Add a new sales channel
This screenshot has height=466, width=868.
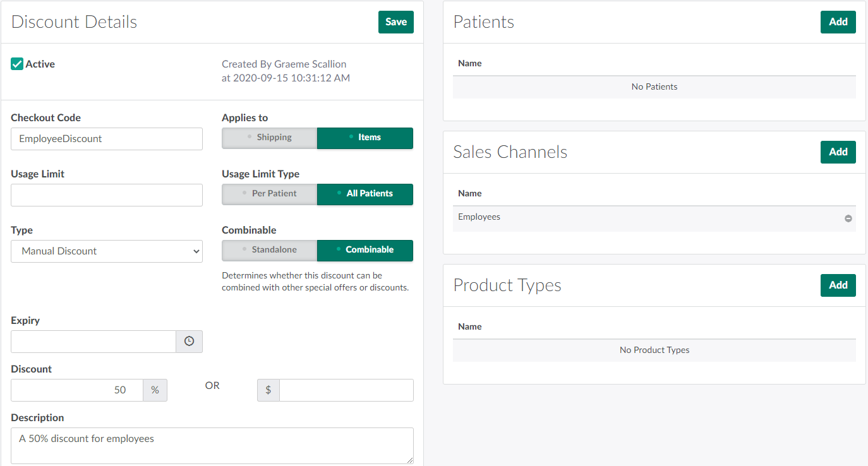[838, 152]
